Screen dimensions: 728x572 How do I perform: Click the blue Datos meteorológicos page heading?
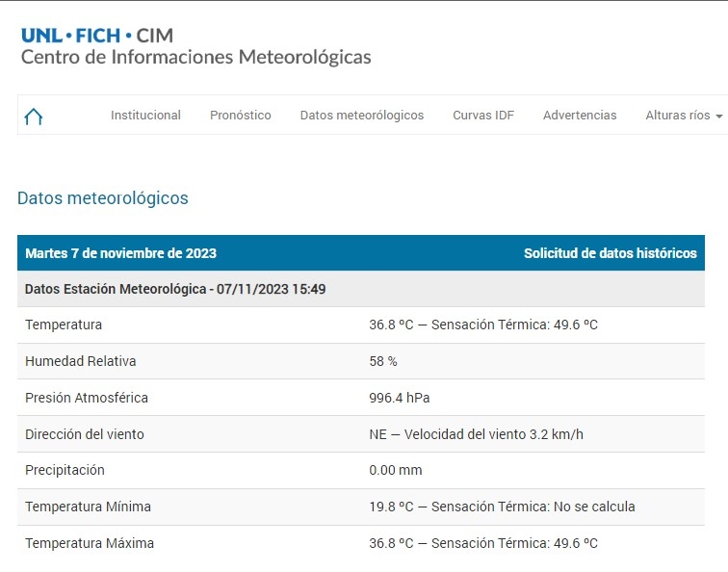pos(103,198)
